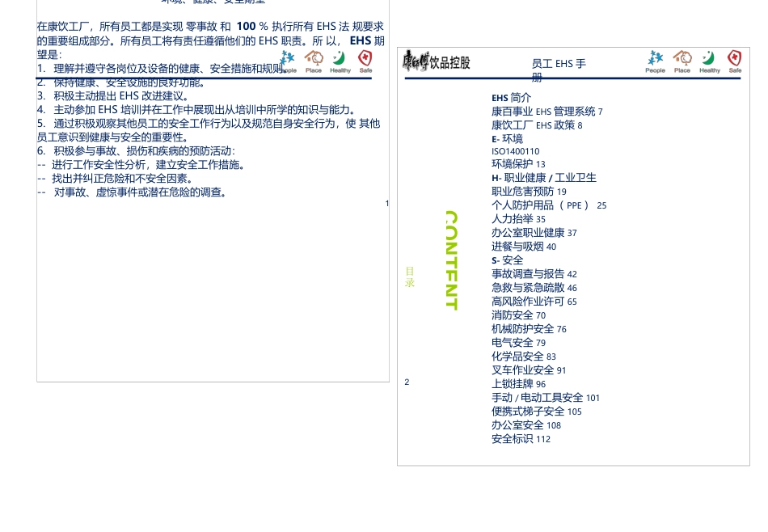Select contents entry '事故调查与报告 42'
This screenshot has height=532, width=768.
534,274
